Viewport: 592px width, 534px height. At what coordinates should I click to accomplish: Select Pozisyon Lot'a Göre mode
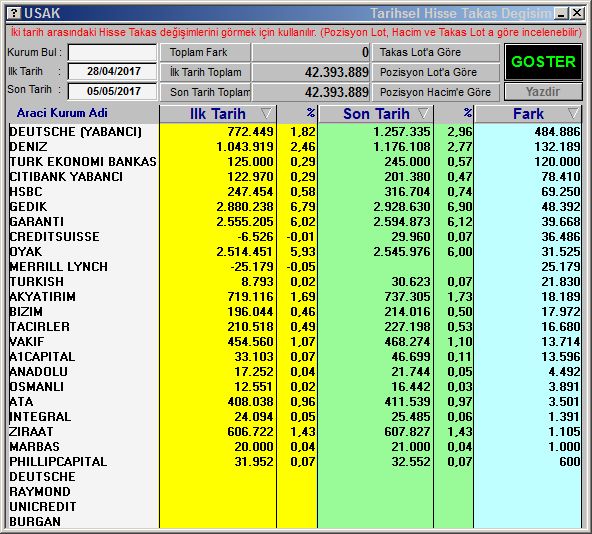[436, 72]
